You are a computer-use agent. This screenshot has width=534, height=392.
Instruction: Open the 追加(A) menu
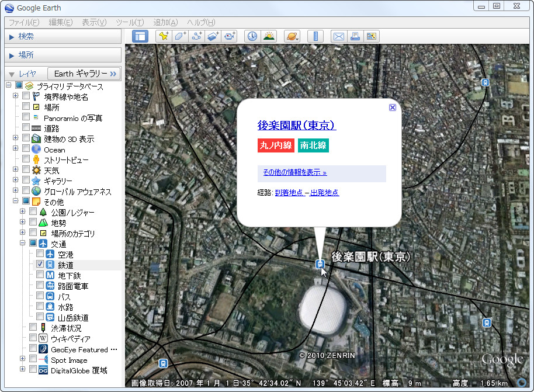[165, 22]
